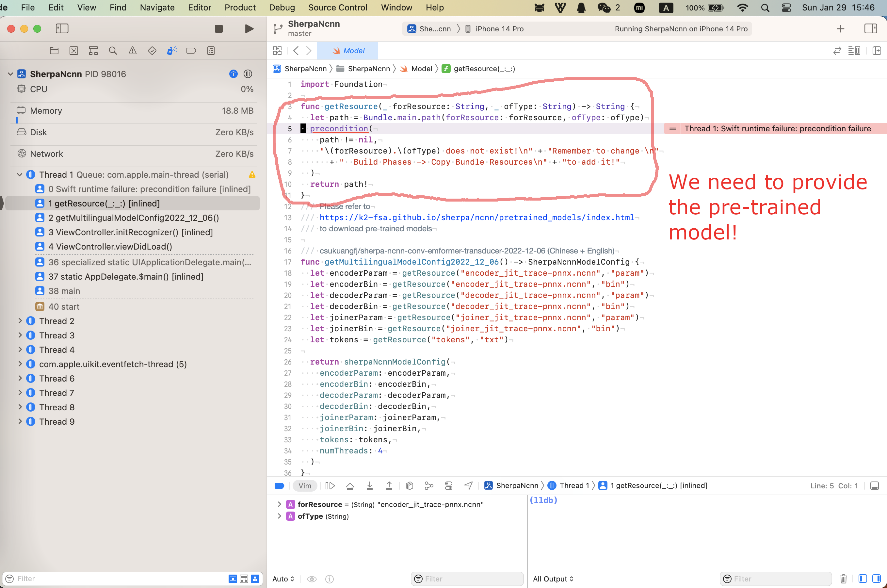The height and width of the screenshot is (588, 887).
Task: Open the Project navigator folder icon
Action: point(54,51)
